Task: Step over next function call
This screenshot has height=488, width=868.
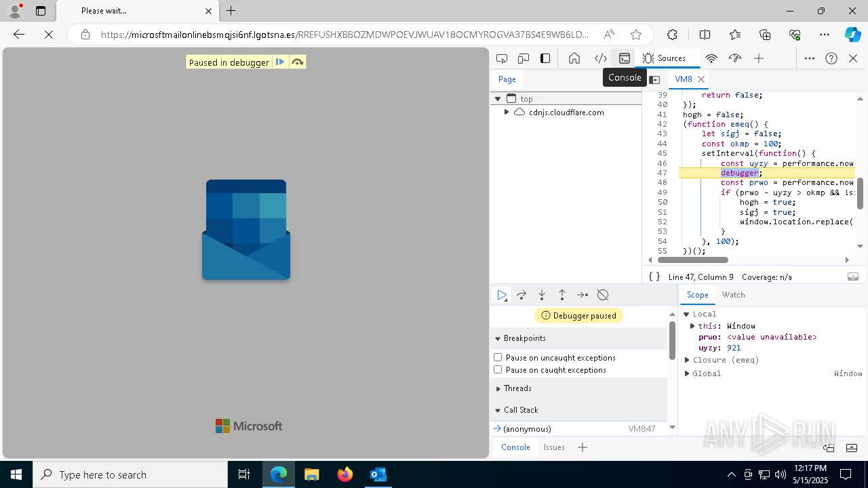Action: (521, 295)
